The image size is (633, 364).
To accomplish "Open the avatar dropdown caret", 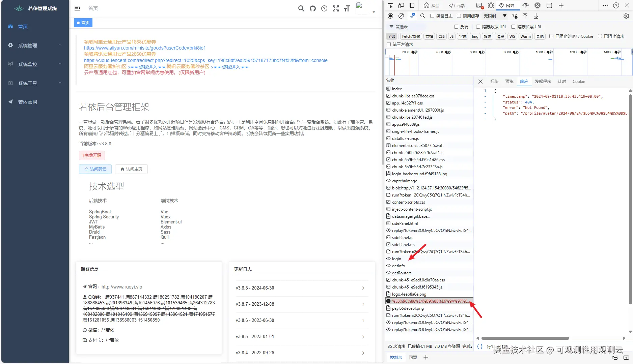I will coord(374,12).
